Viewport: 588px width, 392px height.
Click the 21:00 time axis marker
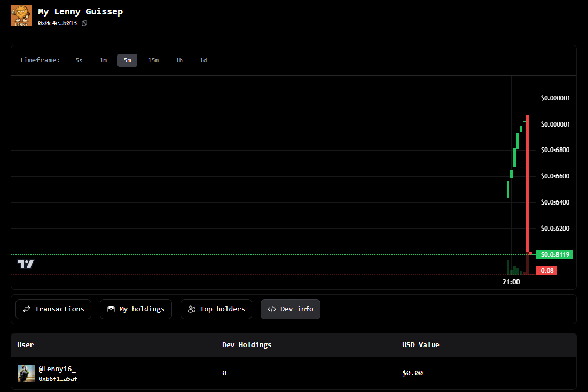[x=511, y=282]
